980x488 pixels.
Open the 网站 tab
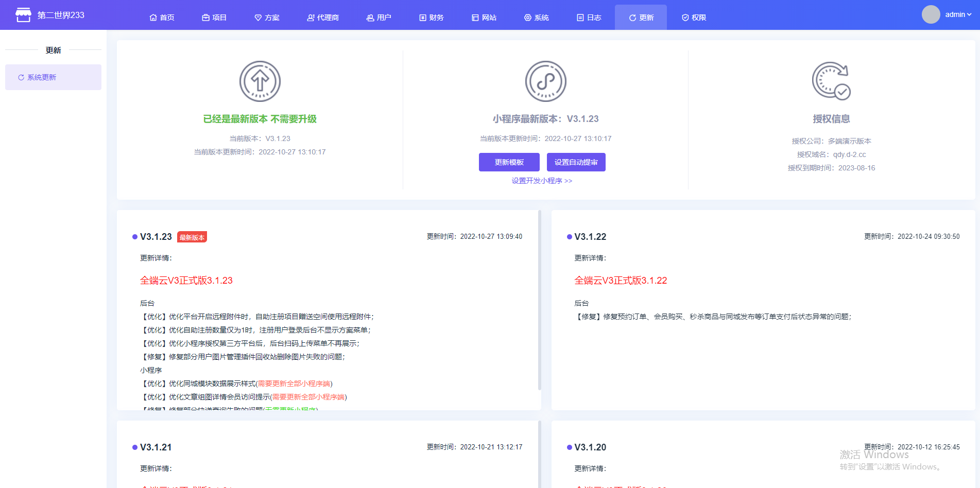pos(484,18)
